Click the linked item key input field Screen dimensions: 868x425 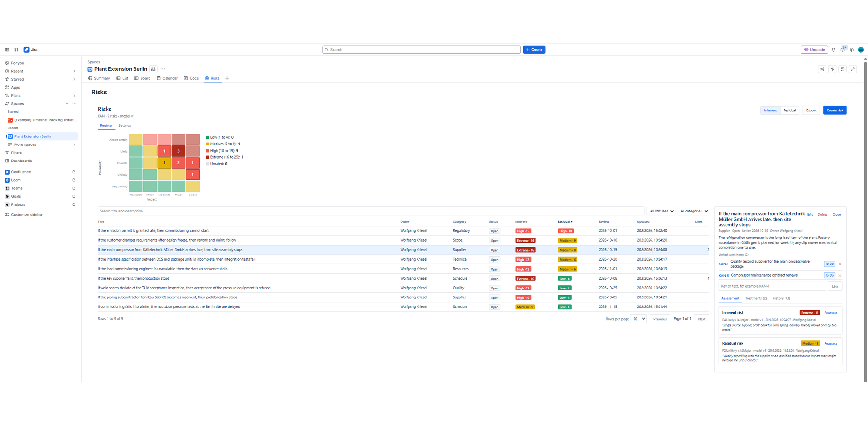(x=772, y=286)
